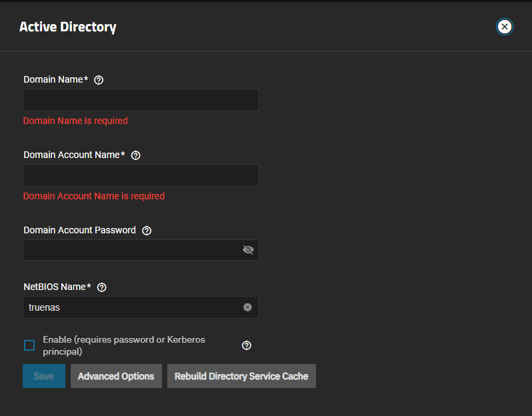Open NetBIOS Name help tooltip

point(102,287)
